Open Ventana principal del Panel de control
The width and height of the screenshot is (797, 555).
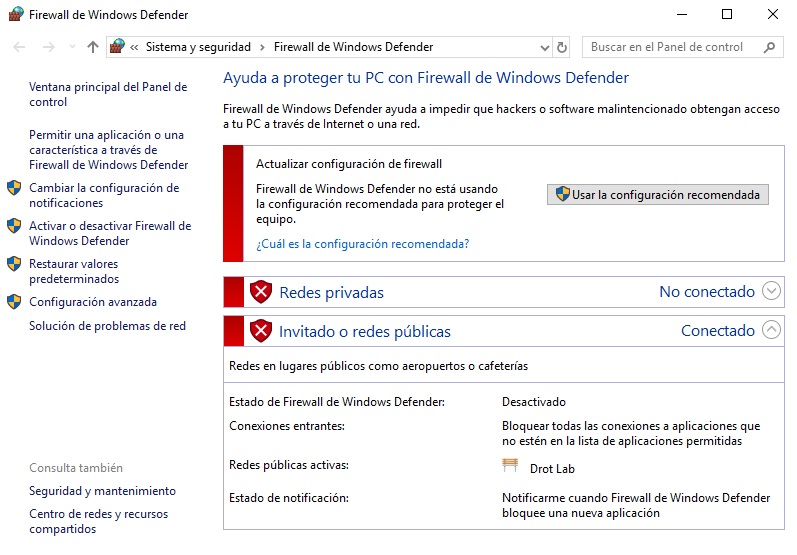108,94
